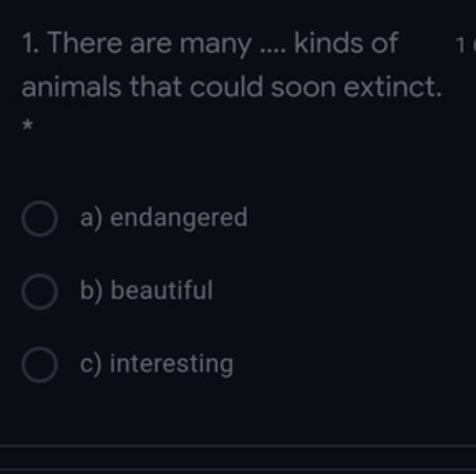Image resolution: width=476 pixels, height=474 pixels.
Task: Click the 'b)' letter prefix
Action: pos(91,291)
